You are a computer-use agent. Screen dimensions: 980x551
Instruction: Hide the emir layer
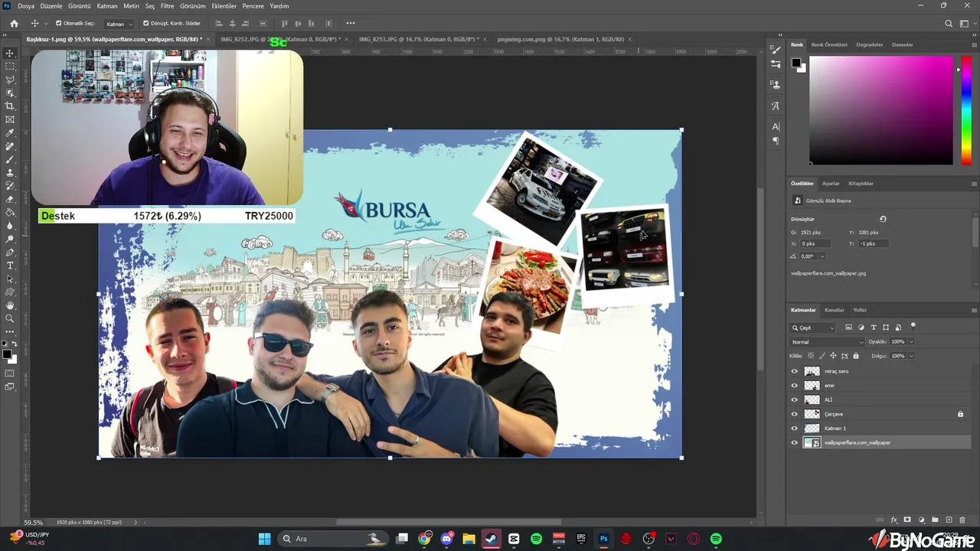click(794, 386)
